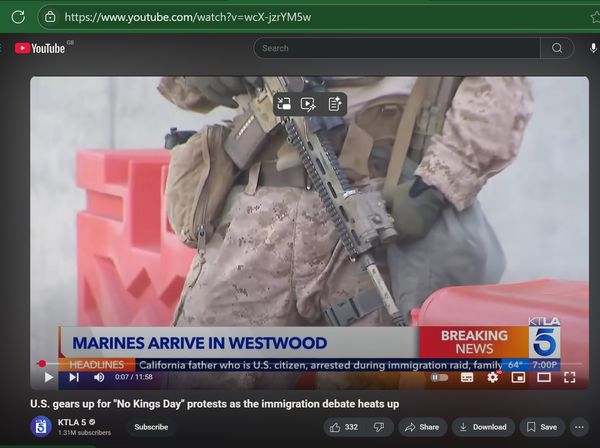
Task: Click the middle video-sparkle overlay icon
Action: (x=308, y=104)
